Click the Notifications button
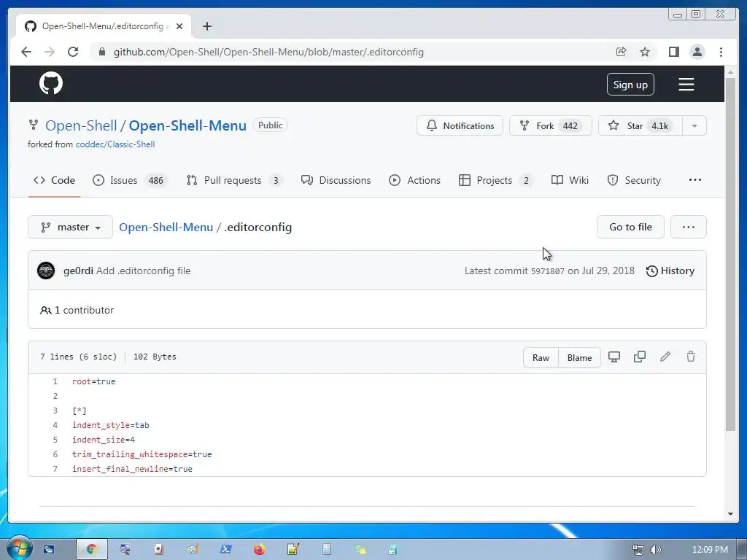The height and width of the screenshot is (560, 747). (x=460, y=125)
